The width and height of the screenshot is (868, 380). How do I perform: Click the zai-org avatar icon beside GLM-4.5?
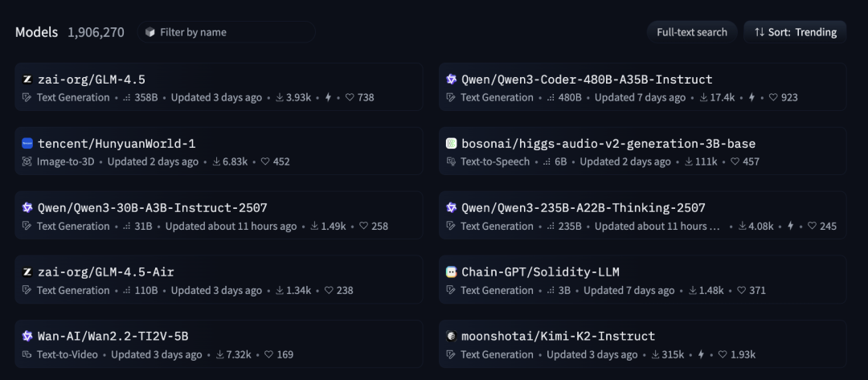27,80
